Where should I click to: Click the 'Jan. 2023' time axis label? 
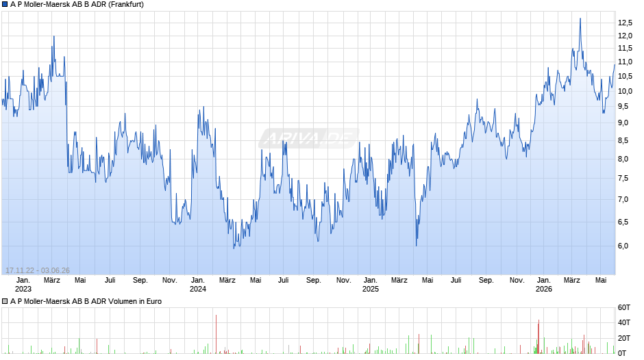(23, 285)
